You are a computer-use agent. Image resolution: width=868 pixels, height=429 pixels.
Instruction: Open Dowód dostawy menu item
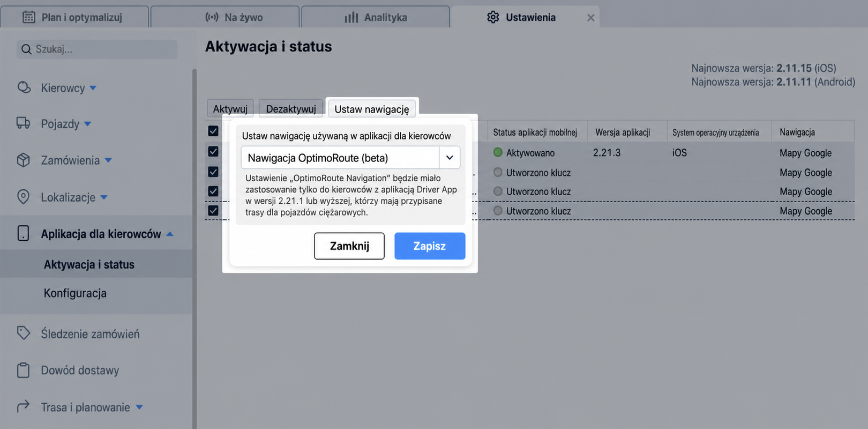(x=80, y=371)
